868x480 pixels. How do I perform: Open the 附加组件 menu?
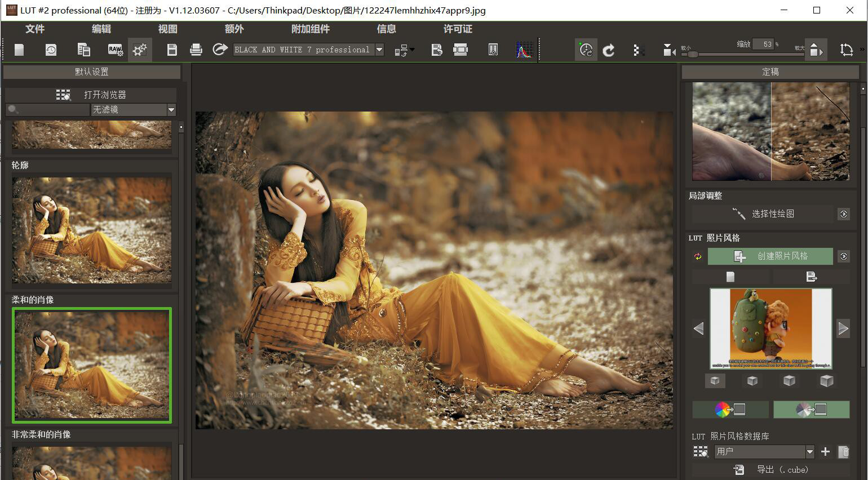pyautogui.click(x=310, y=29)
